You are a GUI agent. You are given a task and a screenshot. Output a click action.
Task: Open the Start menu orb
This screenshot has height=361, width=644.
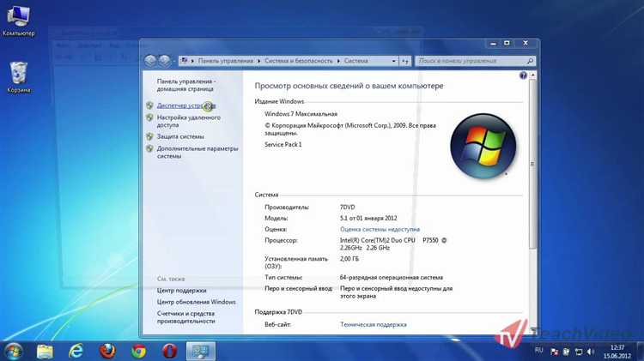click(x=14, y=352)
